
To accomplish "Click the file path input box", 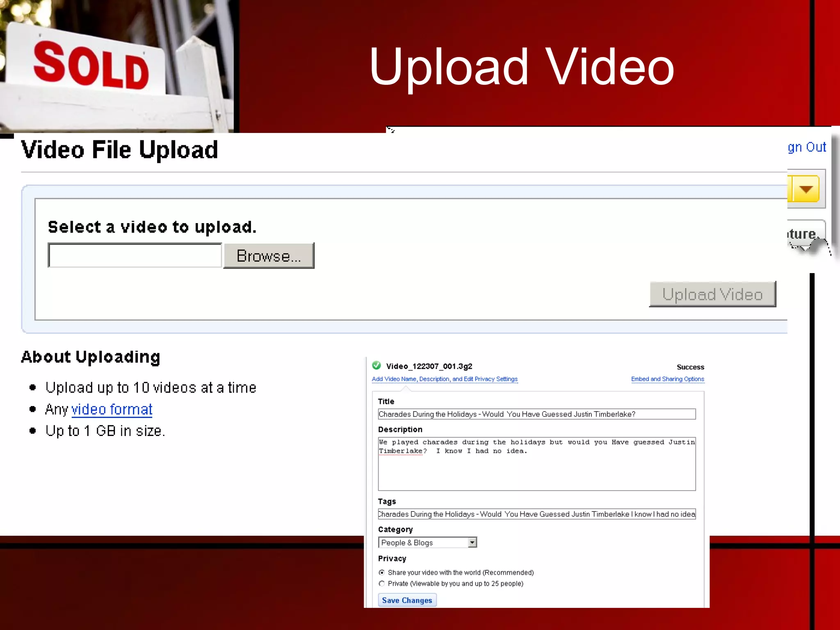I will [x=135, y=255].
